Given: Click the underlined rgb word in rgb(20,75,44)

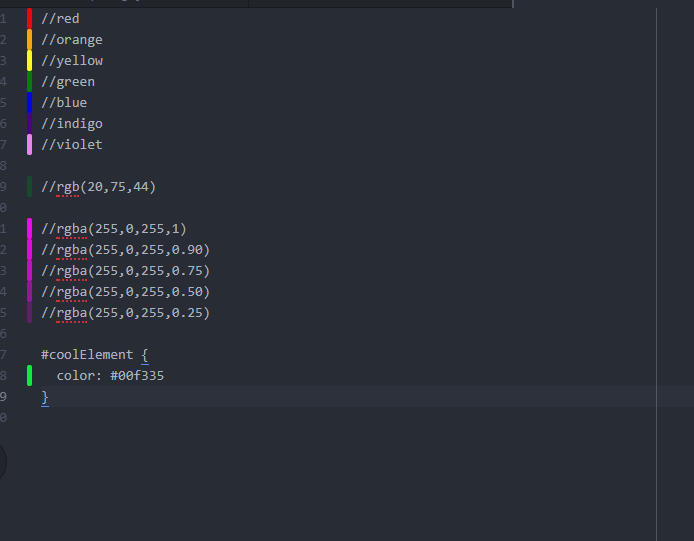Looking at the screenshot, I should tap(68, 187).
